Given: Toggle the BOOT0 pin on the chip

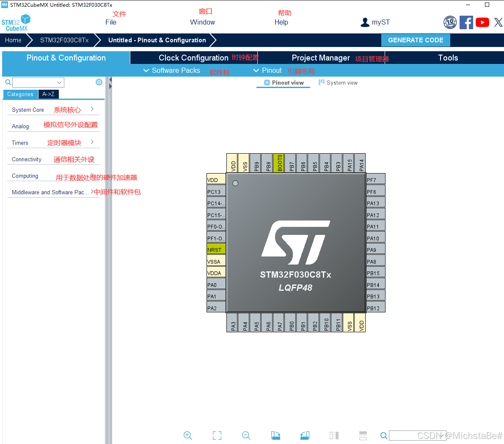Looking at the screenshot, I should point(279,163).
